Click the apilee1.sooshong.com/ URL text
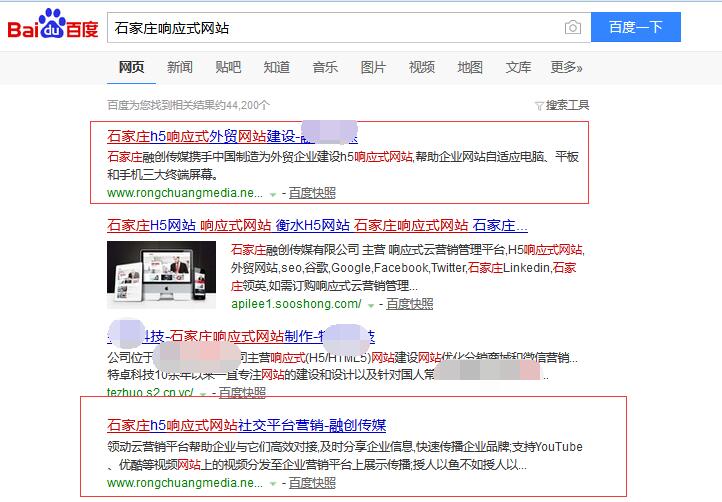This screenshot has width=722, height=502. tap(296, 304)
